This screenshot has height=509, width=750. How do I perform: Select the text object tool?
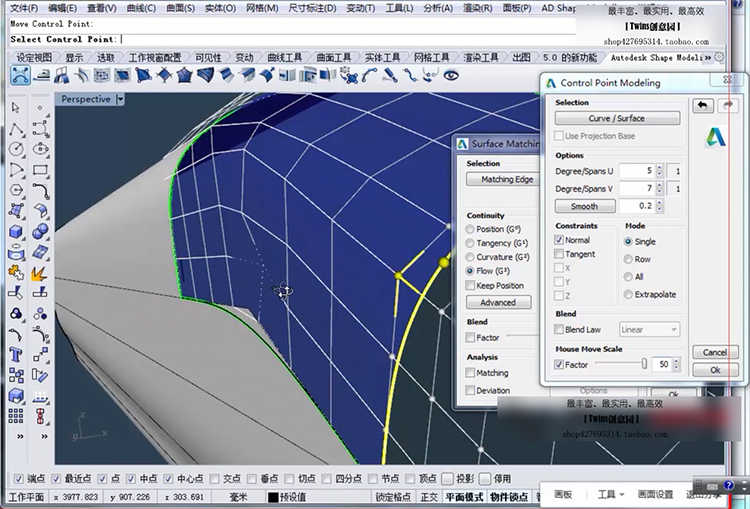click(17, 355)
